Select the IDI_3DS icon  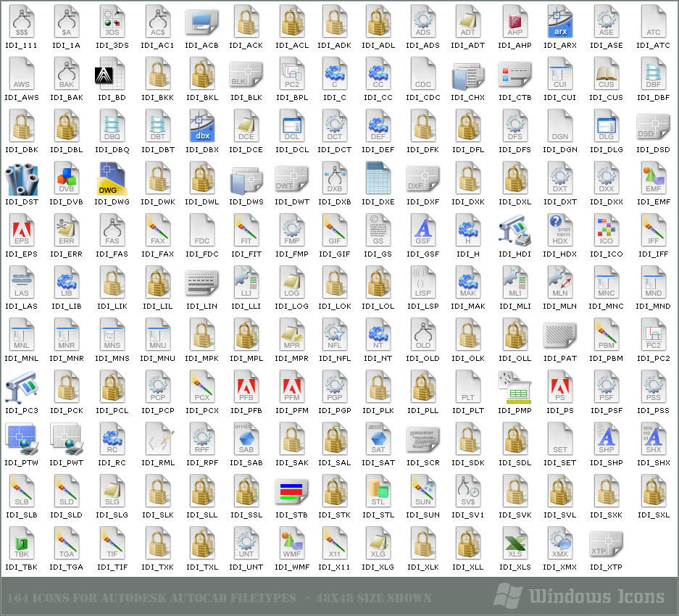click(112, 22)
